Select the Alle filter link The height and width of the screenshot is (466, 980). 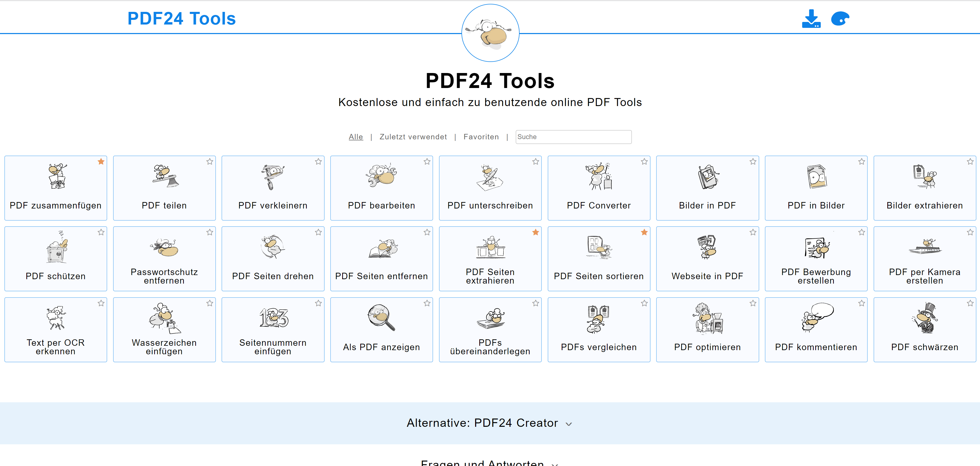(x=356, y=137)
